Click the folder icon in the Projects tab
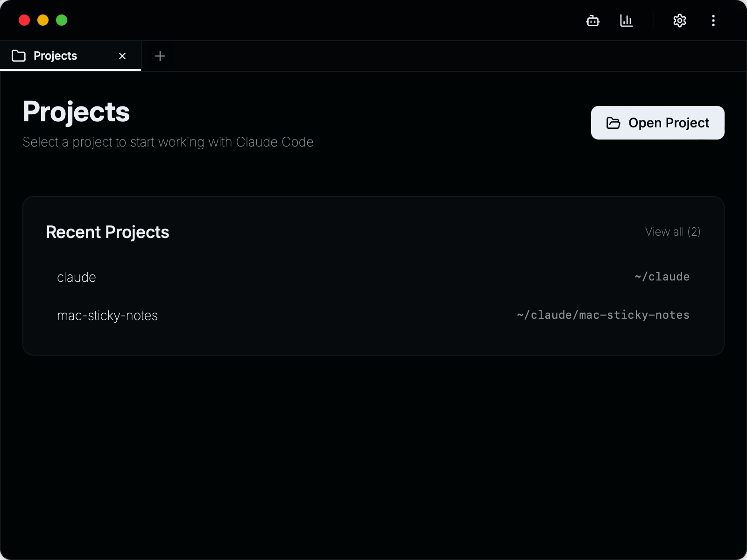The height and width of the screenshot is (560, 747). [x=19, y=56]
